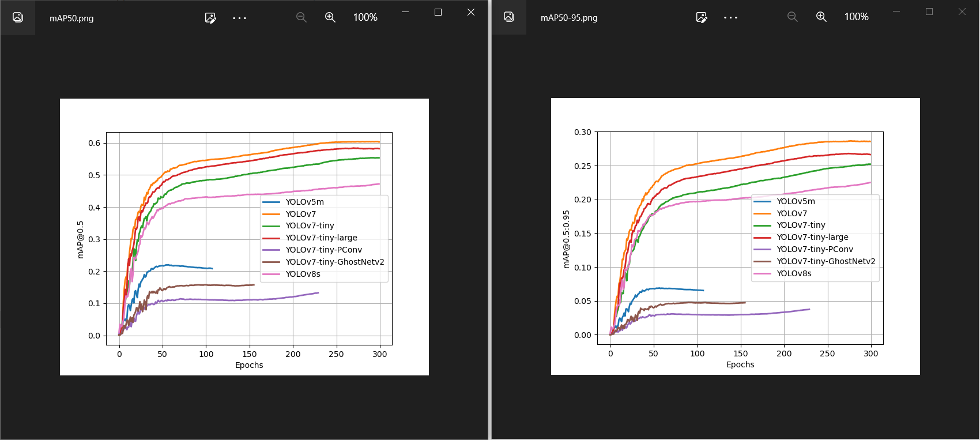
Task: Click YOLOv7-tiny-large legend entry in mAP@0.5 chart
Action: (x=310, y=238)
